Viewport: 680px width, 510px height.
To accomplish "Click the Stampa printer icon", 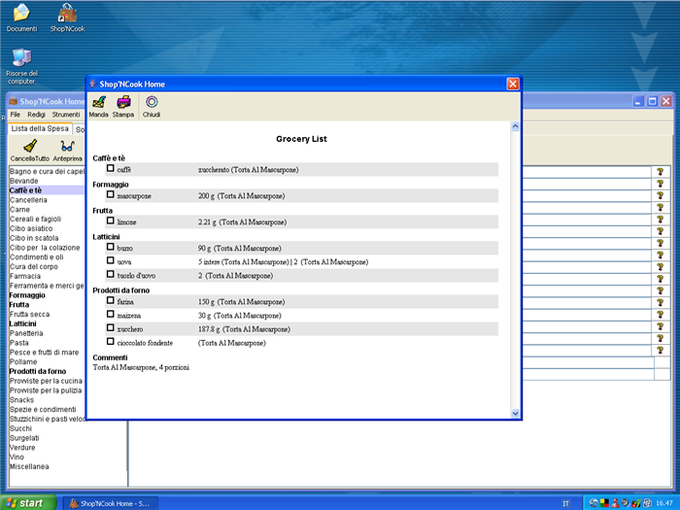I will (123, 107).
